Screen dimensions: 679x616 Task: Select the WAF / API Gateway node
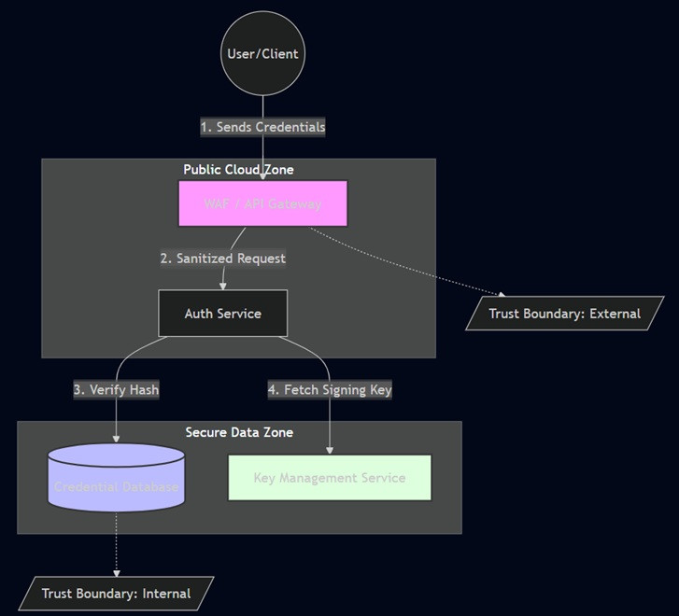click(262, 203)
